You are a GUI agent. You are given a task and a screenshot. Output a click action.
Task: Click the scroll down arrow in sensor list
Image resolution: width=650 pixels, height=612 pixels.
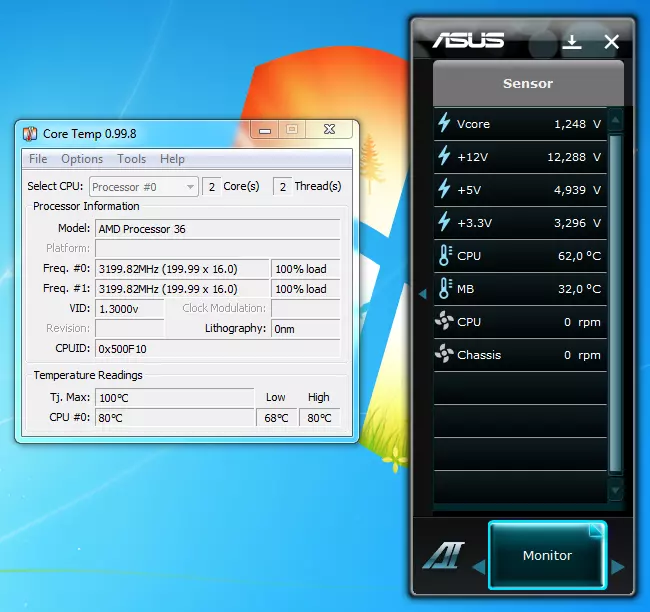pos(616,491)
